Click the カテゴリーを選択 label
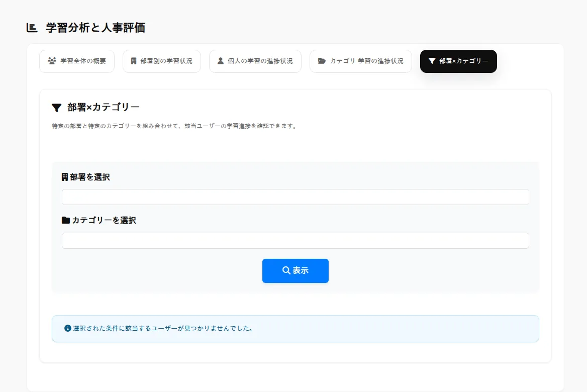 pos(104,220)
